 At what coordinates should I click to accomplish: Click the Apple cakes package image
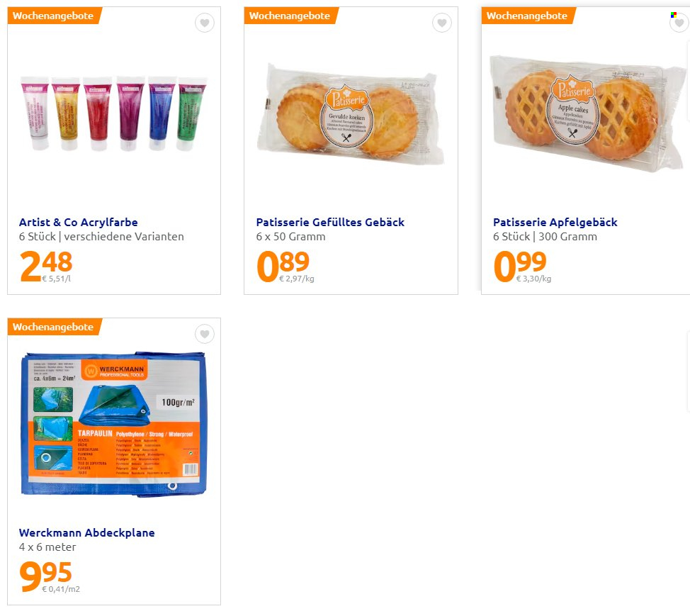click(x=587, y=113)
